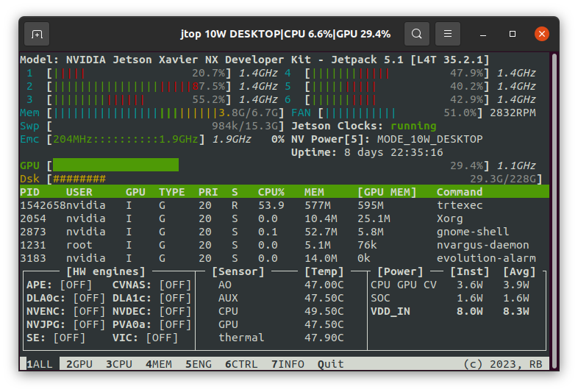Close the terminal with the red button
This screenshot has height=392, width=578.
[541, 34]
